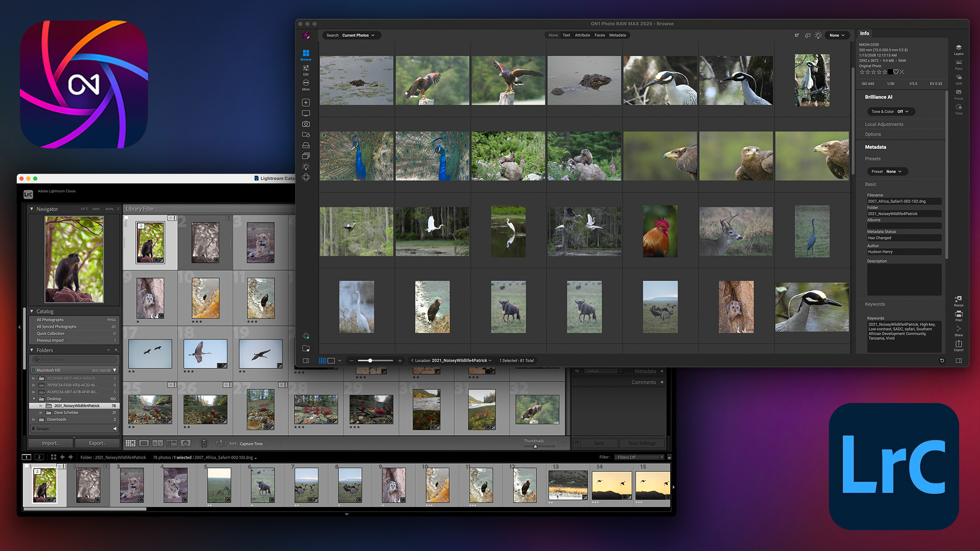Open the Export panel icon in ON1

click(x=959, y=344)
